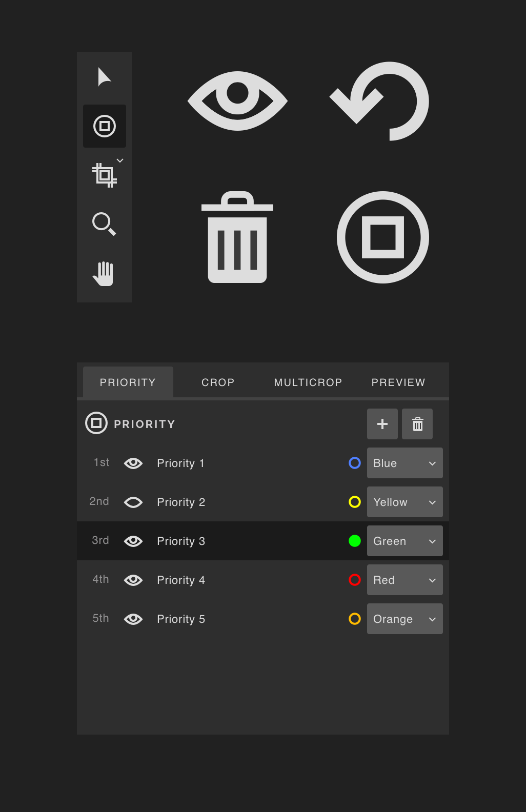Click the 2nd rank label
The image size is (526, 812).
[x=99, y=501]
